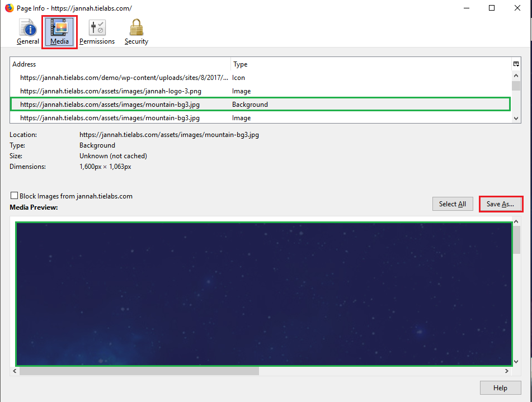Tick Block Images from jannah.tielabs.com checkbox
Image resolution: width=532 pixels, height=402 pixels.
point(14,196)
